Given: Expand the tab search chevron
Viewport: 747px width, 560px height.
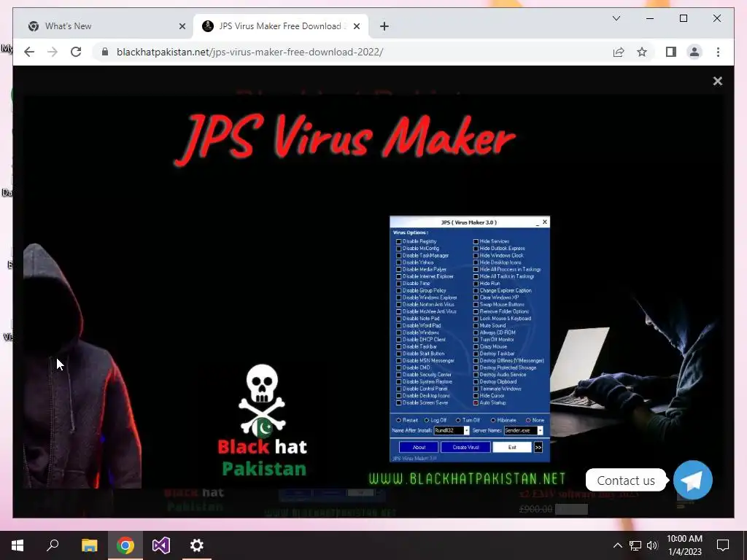Looking at the screenshot, I should tap(616, 18).
